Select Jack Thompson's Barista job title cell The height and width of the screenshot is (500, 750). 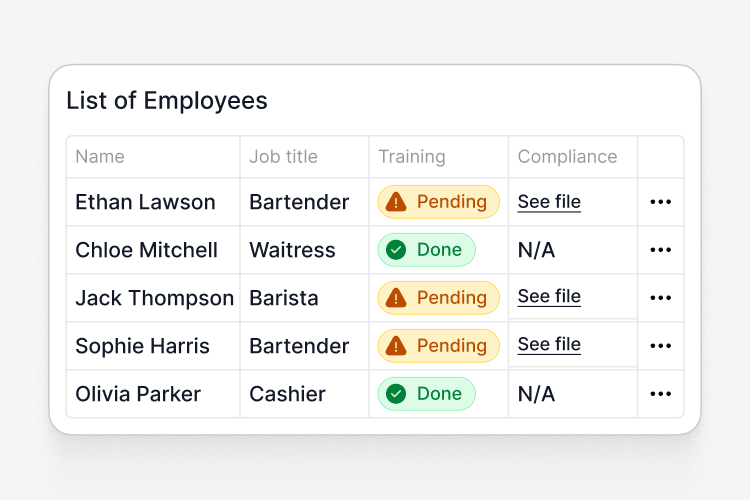point(305,298)
